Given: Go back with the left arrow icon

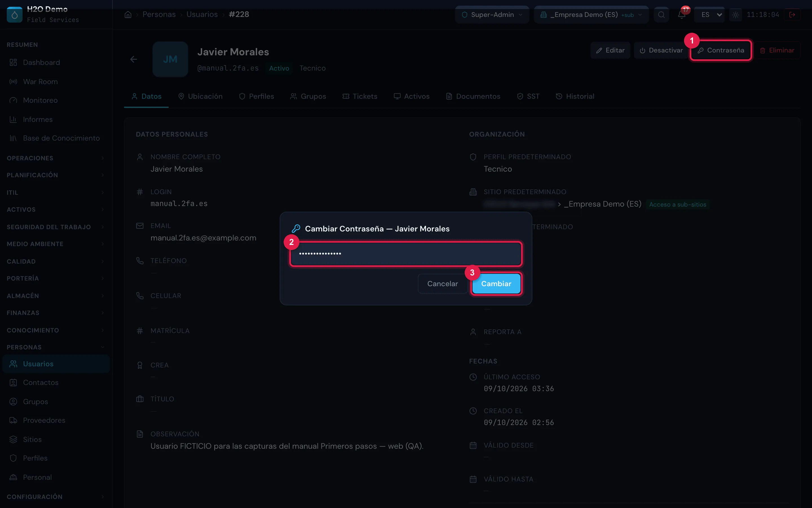Looking at the screenshot, I should point(134,60).
